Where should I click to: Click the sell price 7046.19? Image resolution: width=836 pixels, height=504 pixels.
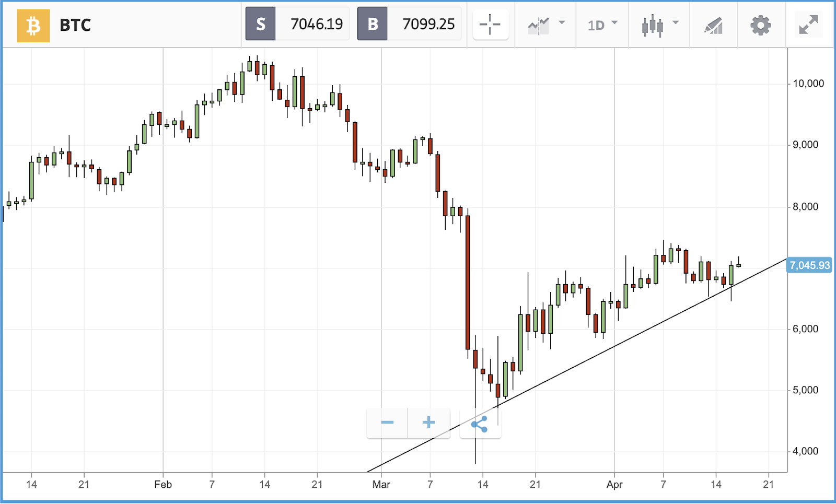point(316,24)
